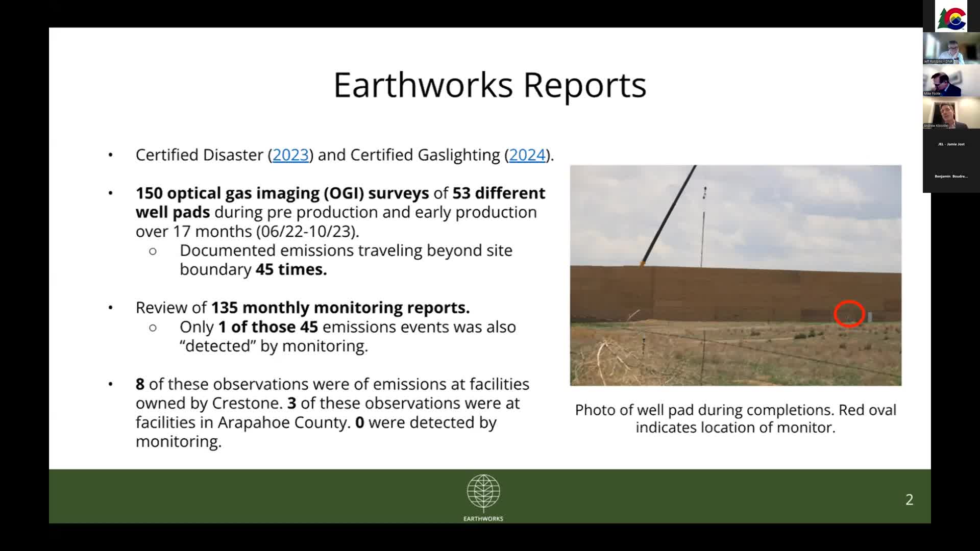Click the Earthworks Reports slide title
980x551 pixels.
coord(489,85)
